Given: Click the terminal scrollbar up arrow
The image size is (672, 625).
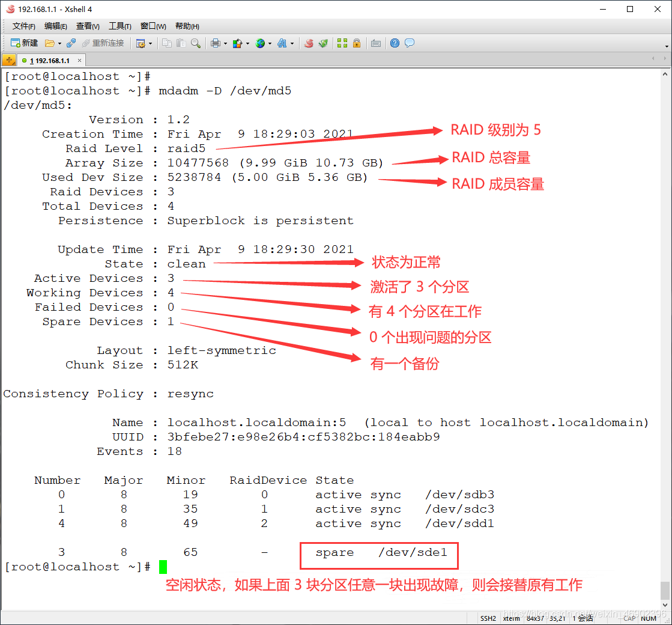Looking at the screenshot, I should pyautogui.click(x=665, y=74).
